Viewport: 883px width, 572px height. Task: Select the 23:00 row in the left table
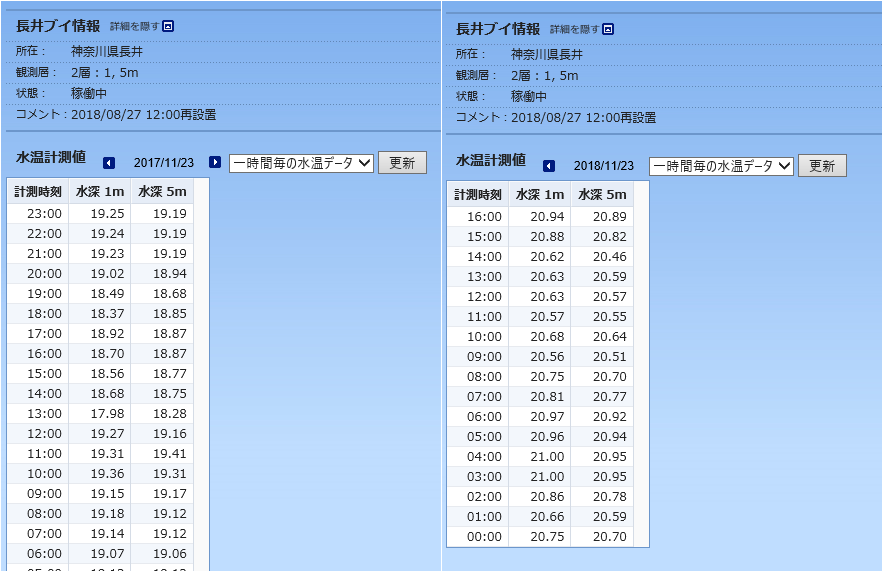(100, 213)
